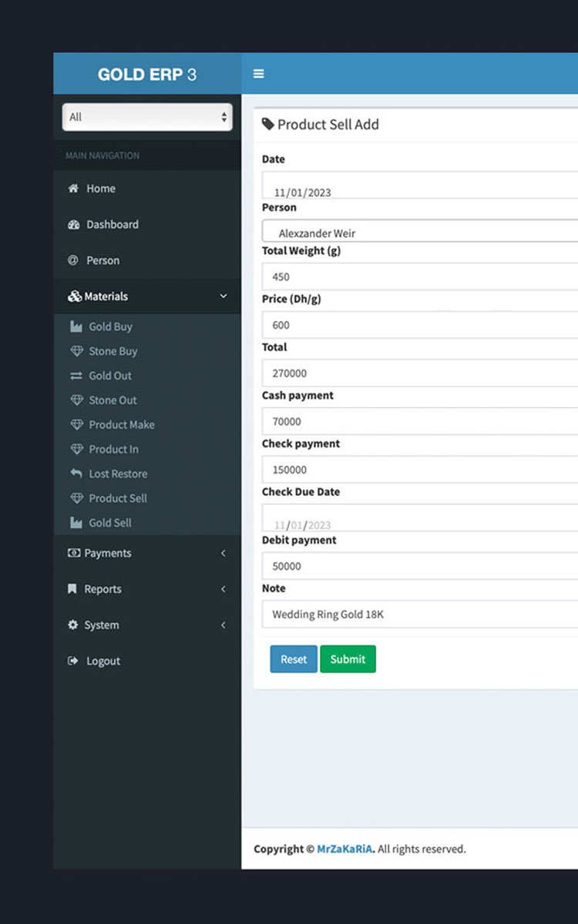Click the Gold Out exchange arrows icon

[76, 376]
